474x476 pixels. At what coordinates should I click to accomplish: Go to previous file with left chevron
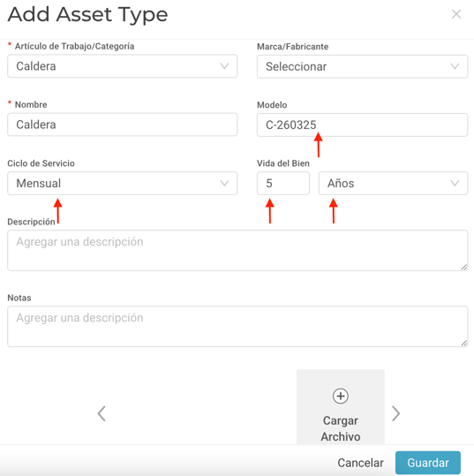[102, 413]
